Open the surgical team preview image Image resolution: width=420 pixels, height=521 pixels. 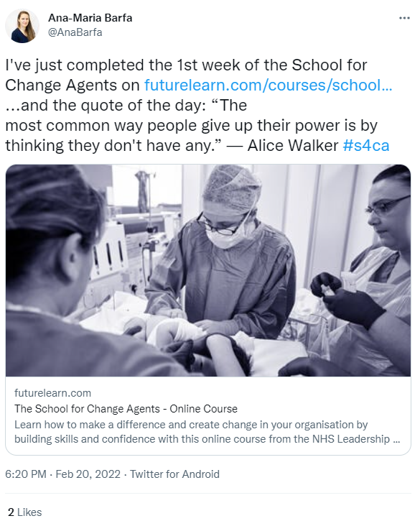(x=208, y=270)
